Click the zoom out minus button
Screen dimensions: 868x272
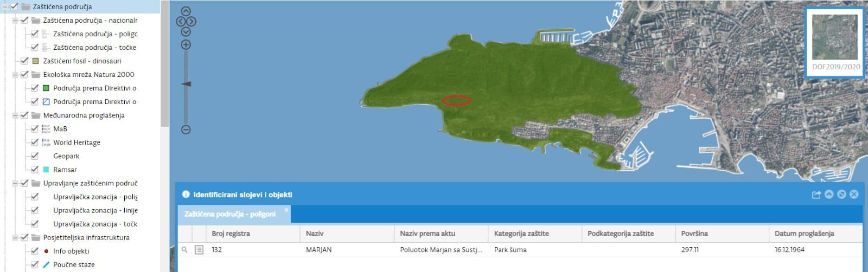[186, 129]
